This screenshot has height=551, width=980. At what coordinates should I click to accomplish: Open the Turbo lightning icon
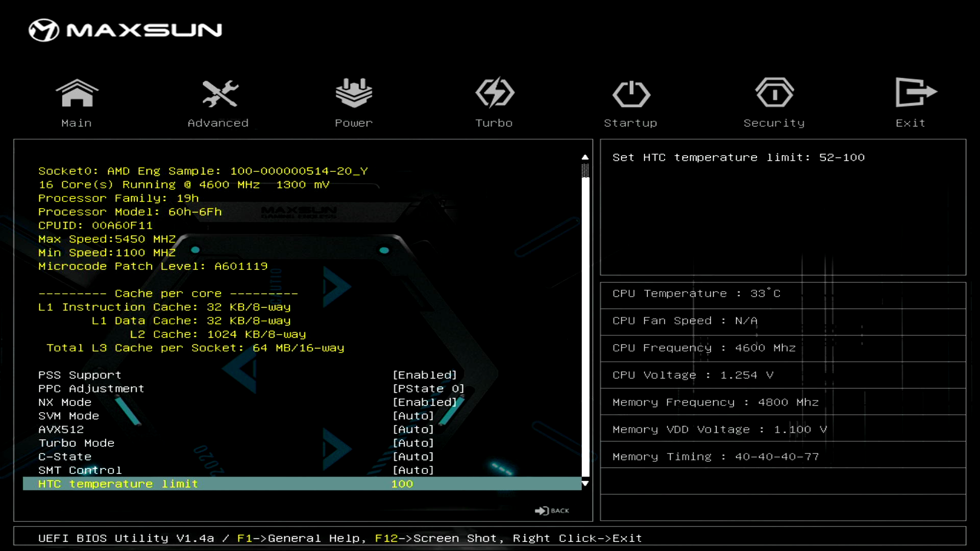pyautogui.click(x=494, y=93)
